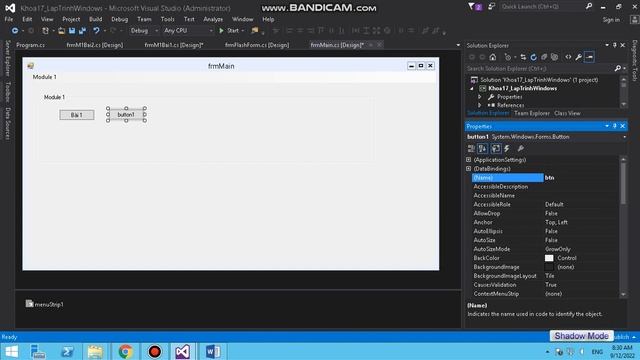Click the Navigate Backward toolbar icon
Image resolution: width=640 pixels, height=360 pixels.
[15, 31]
